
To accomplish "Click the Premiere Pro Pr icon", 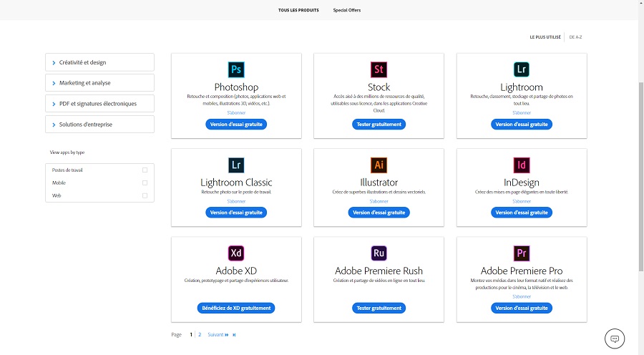I will (x=521, y=253).
